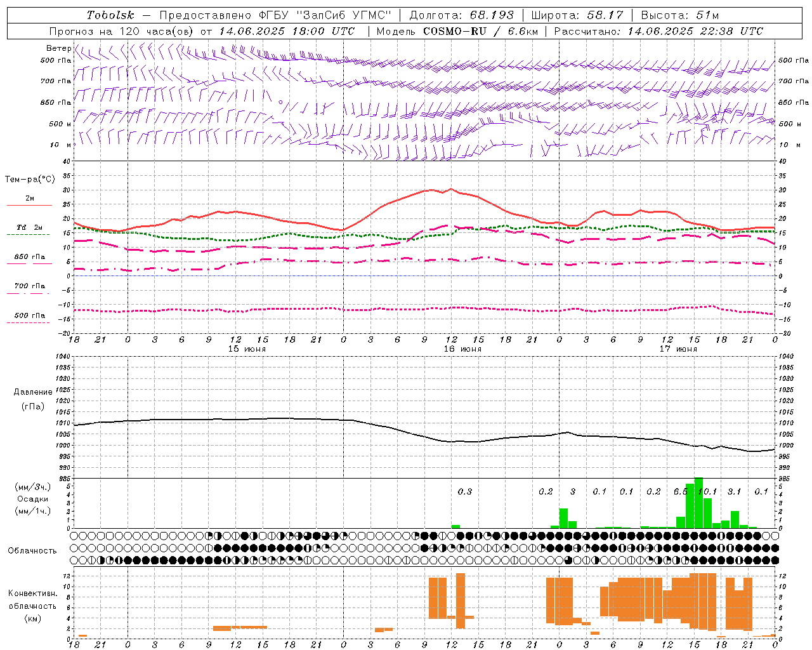Click the 'Осадки' precipitation label
Image resolution: width=812 pixels, height=650 pixels.
pyautogui.click(x=32, y=499)
